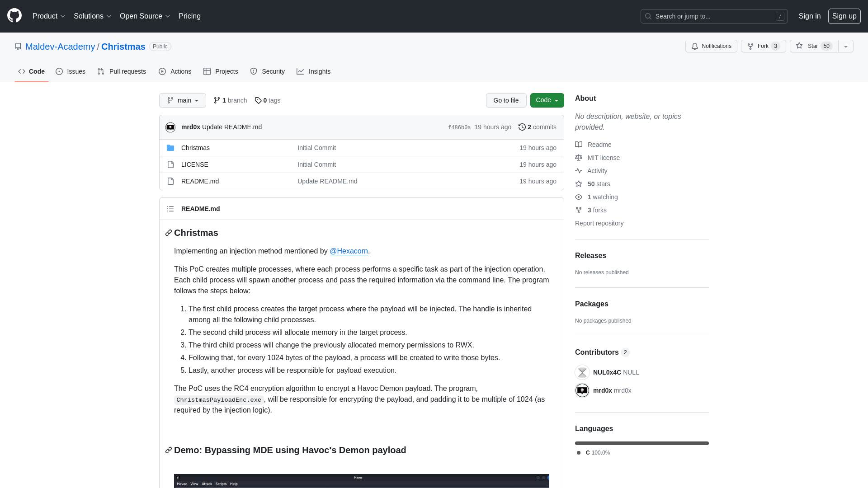Click the Insights graph icon
The height and width of the screenshot is (488, 868).
300,71
